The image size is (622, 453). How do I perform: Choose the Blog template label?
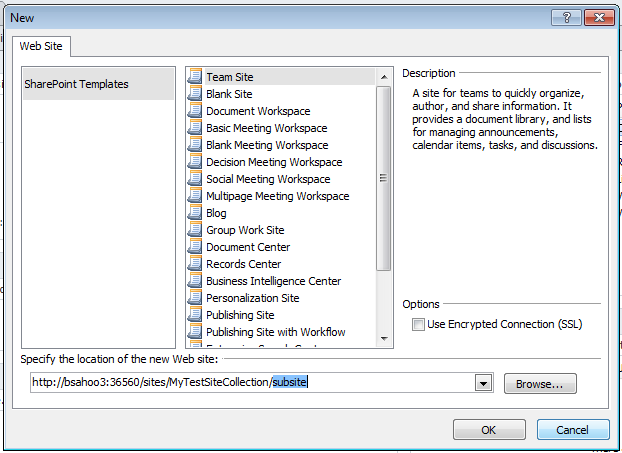216,213
